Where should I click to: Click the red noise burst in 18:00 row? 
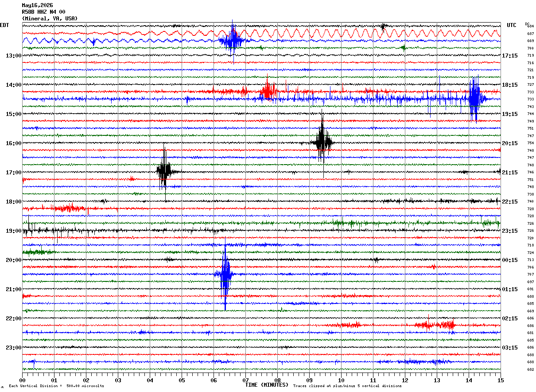pos(69,208)
